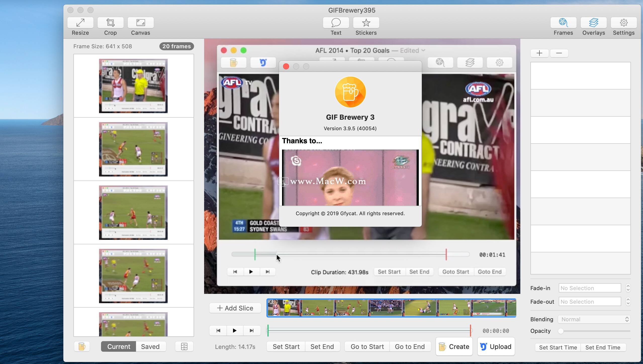
Task: Open the Blending mode dropdown
Action: pos(594,319)
